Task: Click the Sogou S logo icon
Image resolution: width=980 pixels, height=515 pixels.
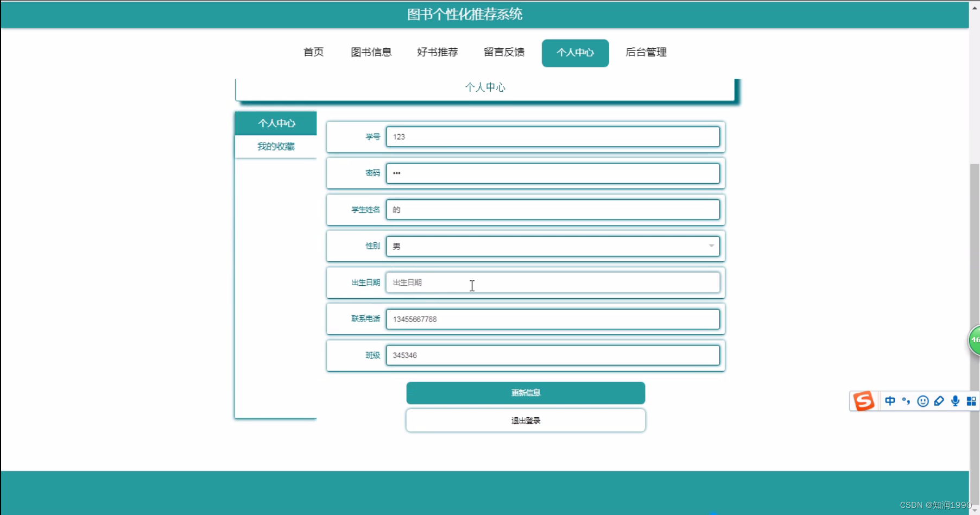Action: tap(864, 401)
